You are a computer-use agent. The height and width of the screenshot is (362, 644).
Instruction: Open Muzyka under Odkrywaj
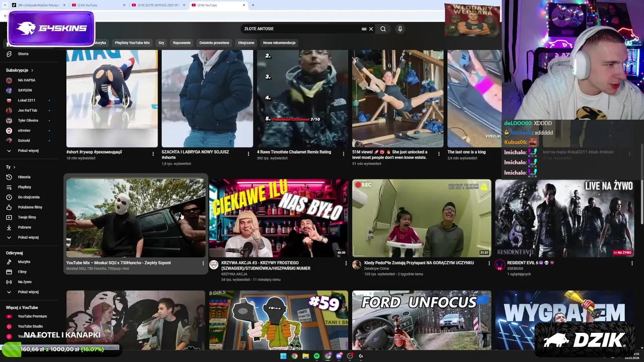[24, 262]
